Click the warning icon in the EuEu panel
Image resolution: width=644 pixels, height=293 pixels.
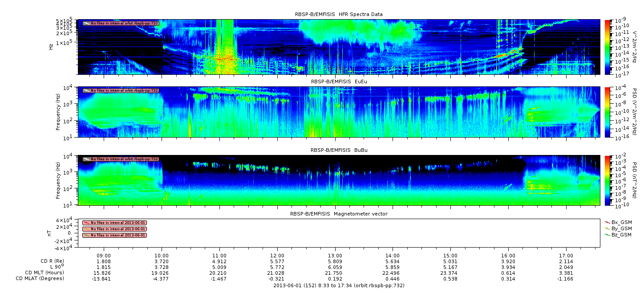tap(86, 90)
